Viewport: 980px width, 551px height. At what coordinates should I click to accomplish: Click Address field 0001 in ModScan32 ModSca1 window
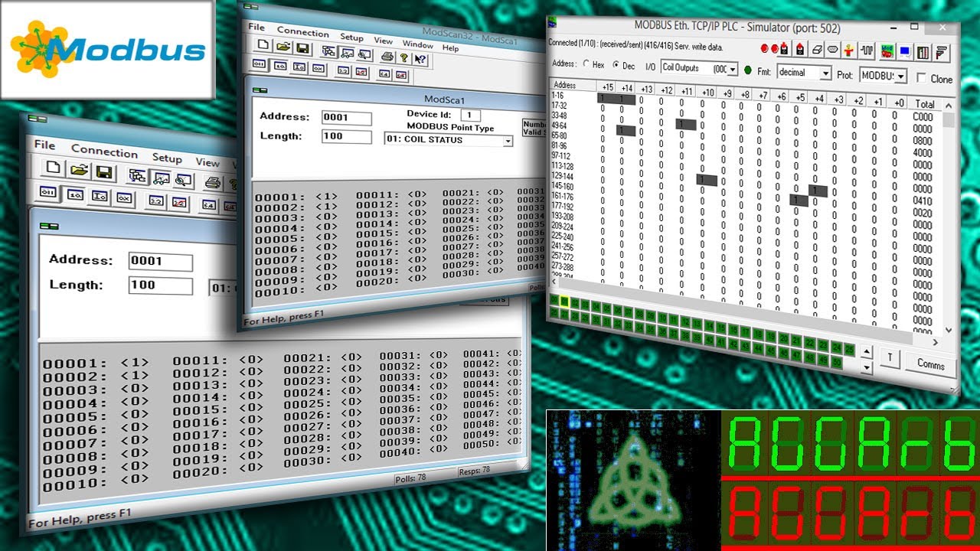(347, 118)
